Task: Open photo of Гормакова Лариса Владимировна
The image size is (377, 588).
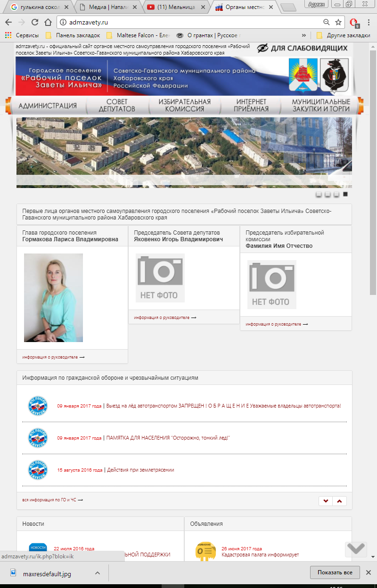Action: point(53,298)
